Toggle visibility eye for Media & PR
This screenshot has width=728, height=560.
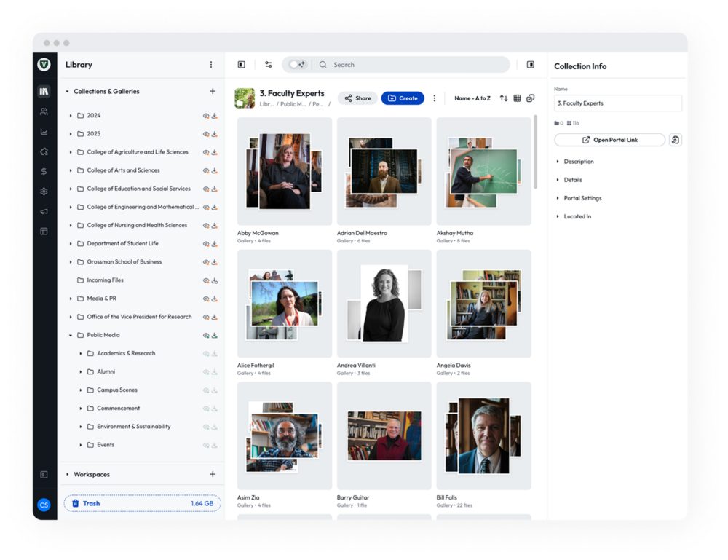tap(206, 299)
